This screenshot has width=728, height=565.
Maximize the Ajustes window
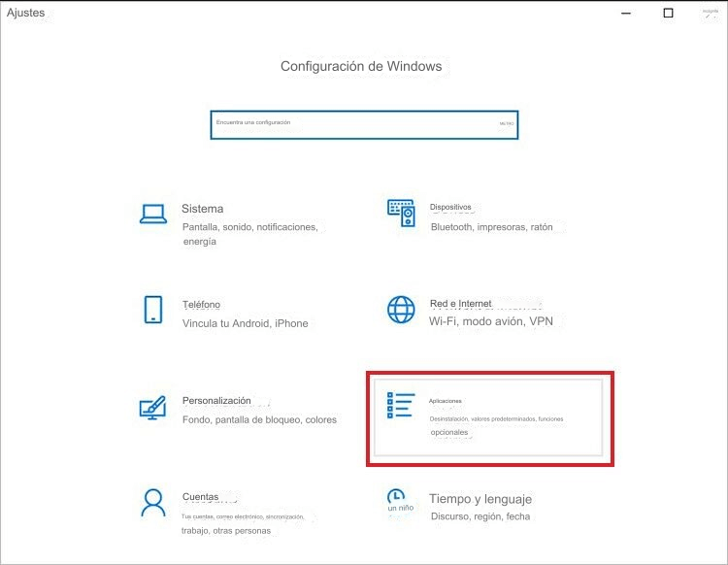668,13
